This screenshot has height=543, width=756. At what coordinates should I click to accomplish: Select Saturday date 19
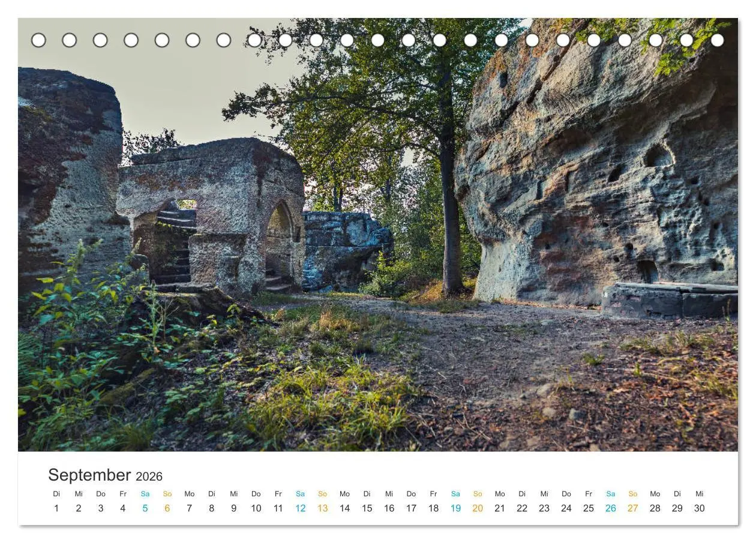[456, 508]
